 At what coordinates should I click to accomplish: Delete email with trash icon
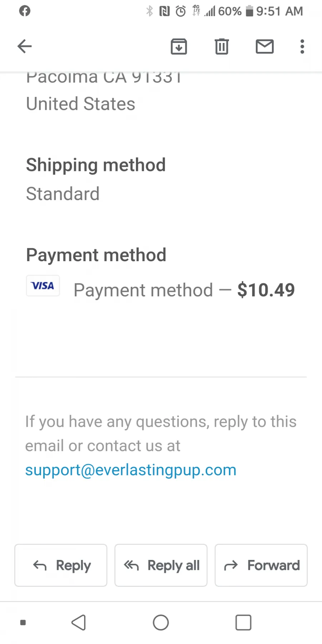click(222, 47)
